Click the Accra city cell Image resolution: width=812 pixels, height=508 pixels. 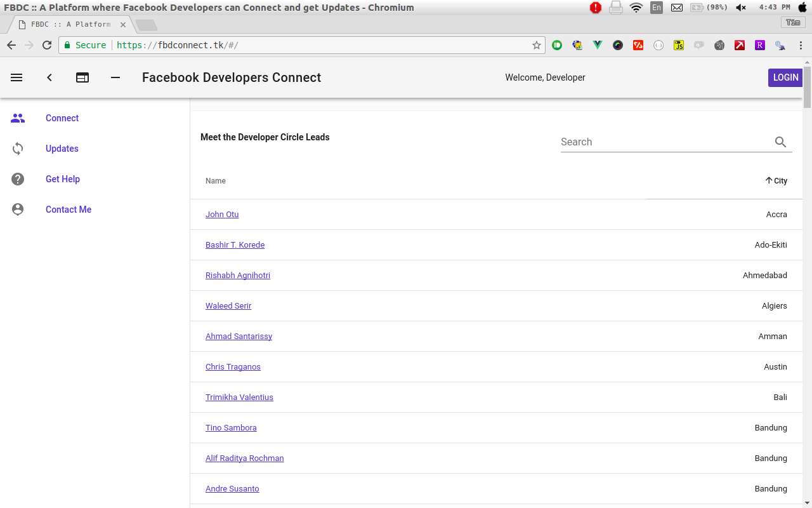pyautogui.click(x=776, y=215)
